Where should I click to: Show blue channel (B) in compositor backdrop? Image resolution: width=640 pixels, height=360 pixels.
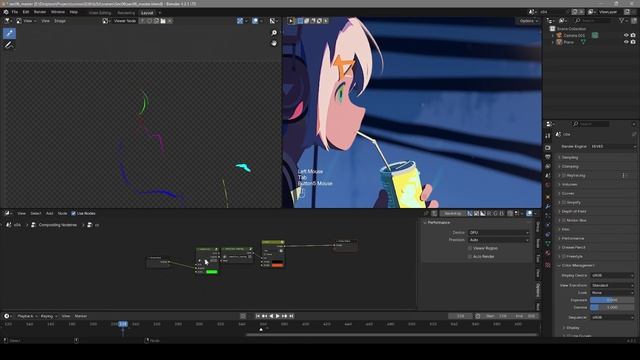pos(502,213)
